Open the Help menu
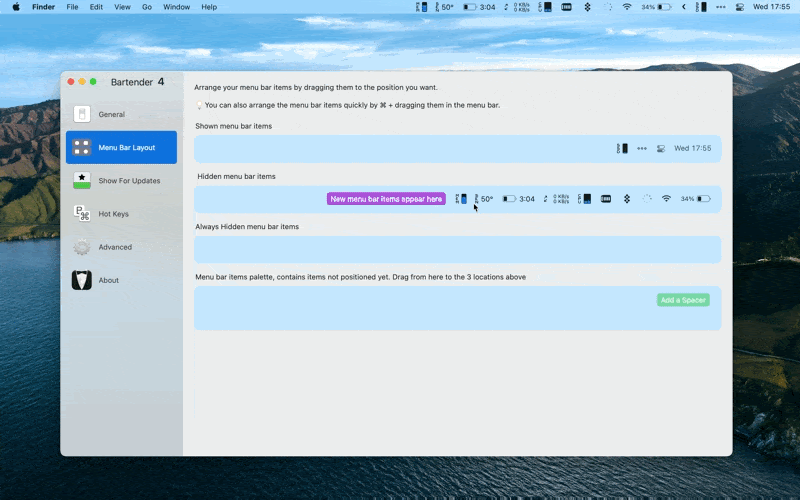800x500 pixels. [209, 7]
